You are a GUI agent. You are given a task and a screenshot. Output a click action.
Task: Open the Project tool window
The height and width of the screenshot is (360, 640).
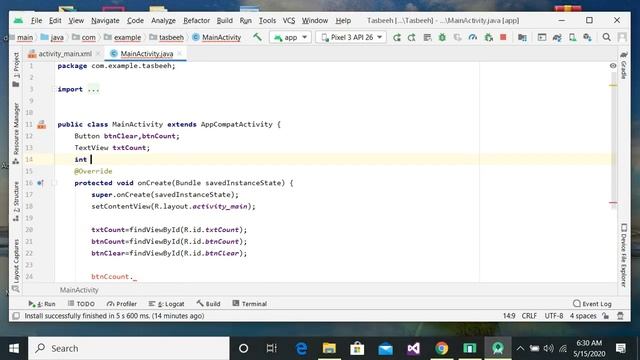(16, 70)
